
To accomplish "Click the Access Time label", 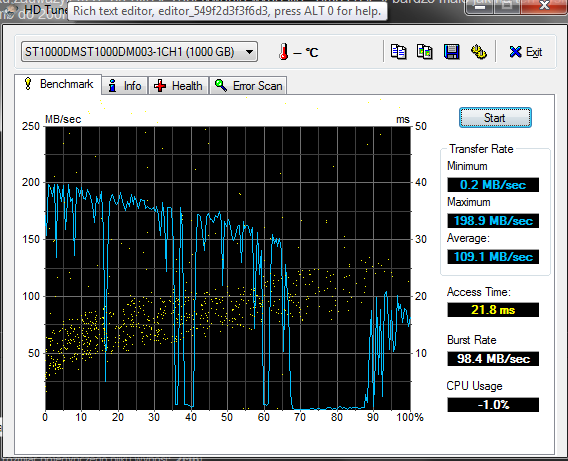I will tap(479, 292).
